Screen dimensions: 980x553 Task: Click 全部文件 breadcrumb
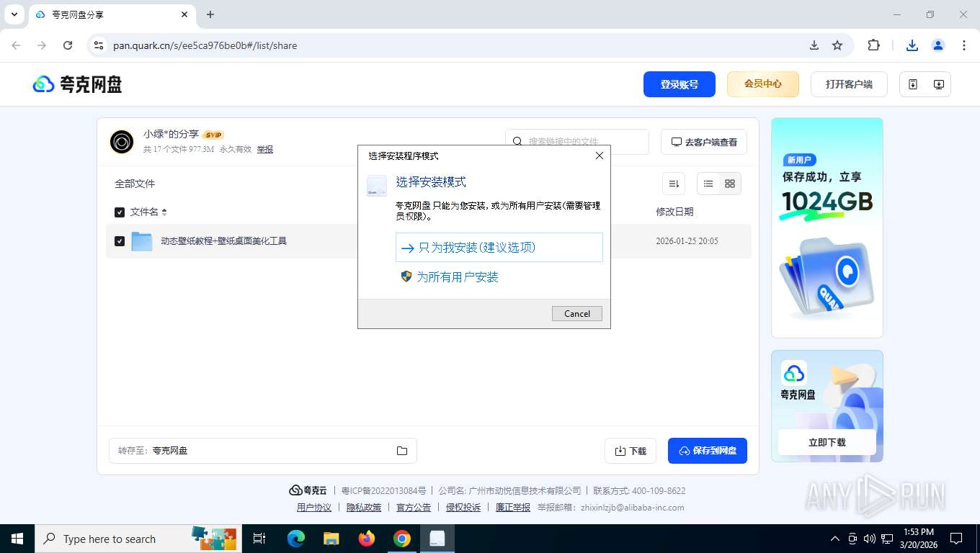(x=135, y=184)
